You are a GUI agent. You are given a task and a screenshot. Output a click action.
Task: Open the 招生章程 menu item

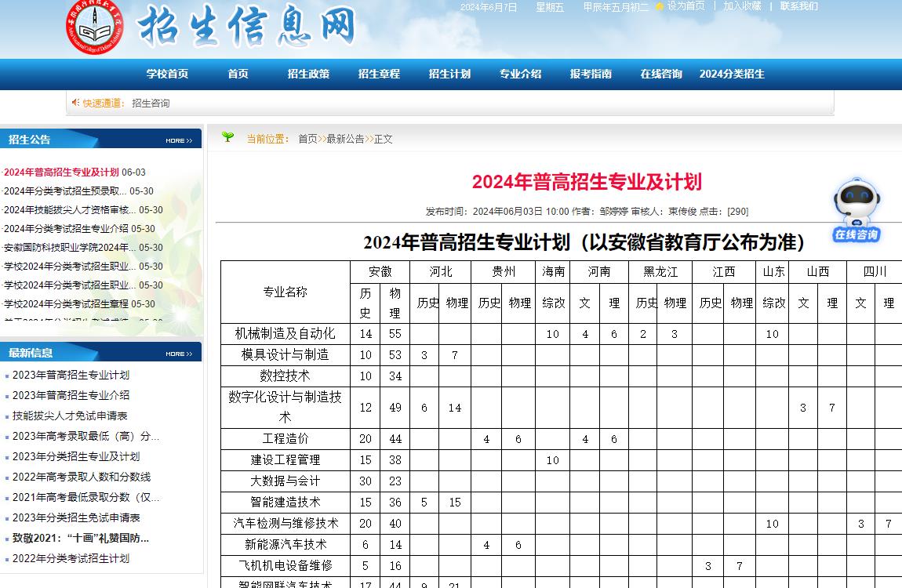click(x=379, y=74)
